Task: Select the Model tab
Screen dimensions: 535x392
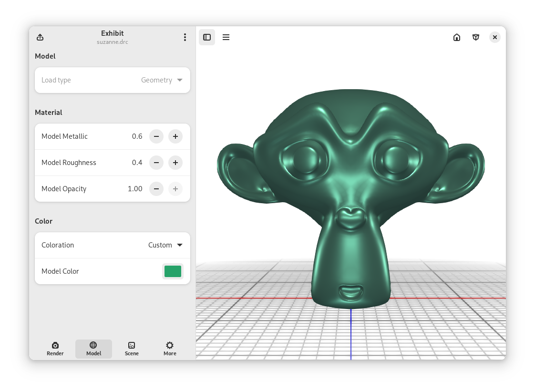Action: click(x=93, y=349)
